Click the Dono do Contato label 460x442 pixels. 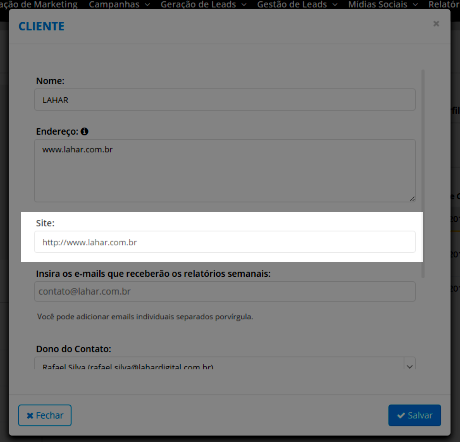(x=74, y=349)
